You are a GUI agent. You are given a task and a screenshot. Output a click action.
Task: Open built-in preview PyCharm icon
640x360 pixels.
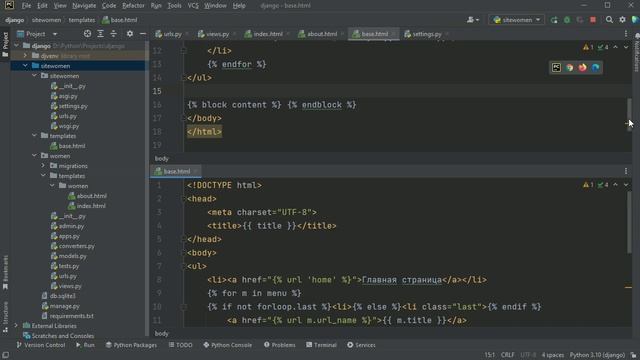pyautogui.click(x=556, y=68)
